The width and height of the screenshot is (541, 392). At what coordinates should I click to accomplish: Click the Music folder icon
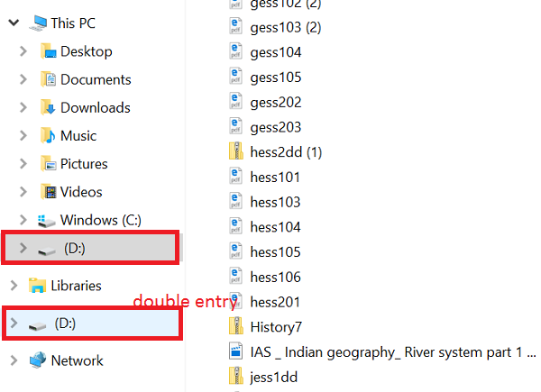tap(48, 135)
